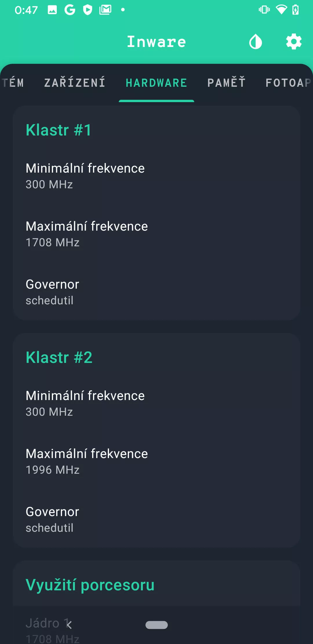Tap the Google icon in status bar

(x=70, y=10)
